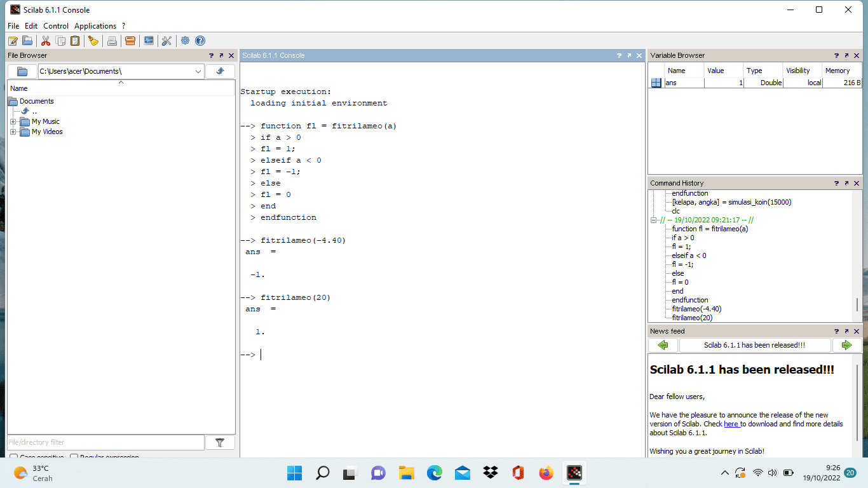Open the directory path dropdown
Screen dimensions: 868x488
pyautogui.click(x=198, y=71)
